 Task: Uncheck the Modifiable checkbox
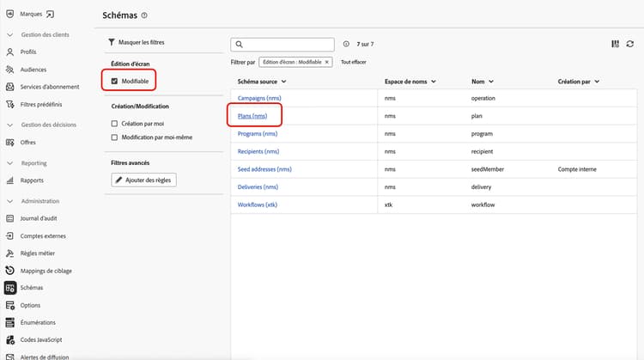pyautogui.click(x=114, y=80)
